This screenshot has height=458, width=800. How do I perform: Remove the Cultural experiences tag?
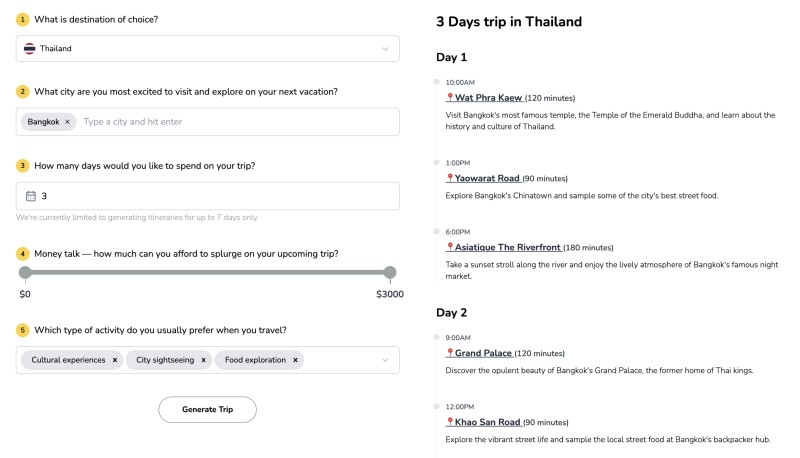tap(115, 360)
